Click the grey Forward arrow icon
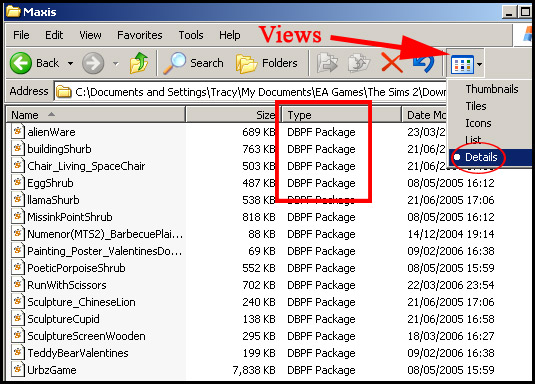 pos(93,63)
